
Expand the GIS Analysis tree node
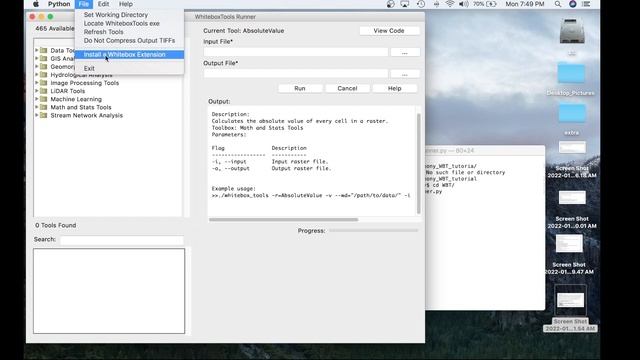(x=37, y=58)
